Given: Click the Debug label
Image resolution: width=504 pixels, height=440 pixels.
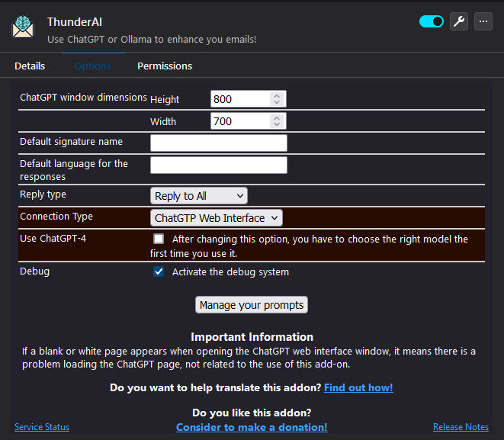Looking at the screenshot, I should pos(35,271).
